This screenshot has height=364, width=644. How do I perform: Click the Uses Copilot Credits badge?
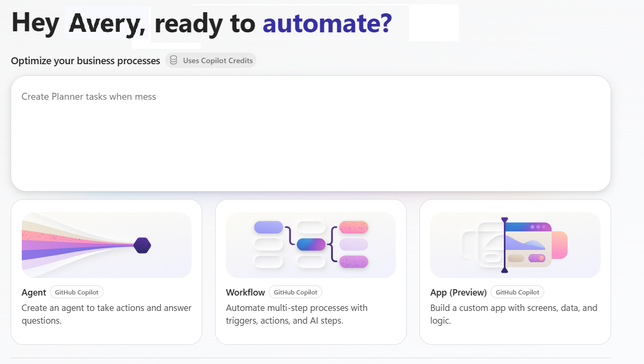211,60
